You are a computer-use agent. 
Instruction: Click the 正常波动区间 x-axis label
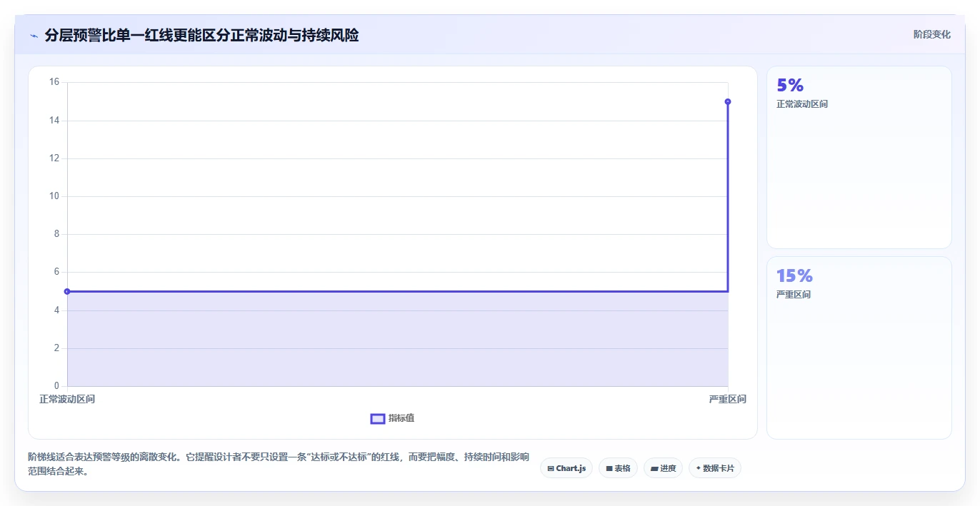coord(67,399)
